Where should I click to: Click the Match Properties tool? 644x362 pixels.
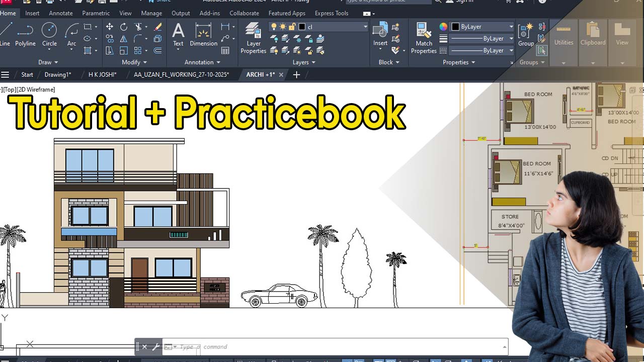424,38
